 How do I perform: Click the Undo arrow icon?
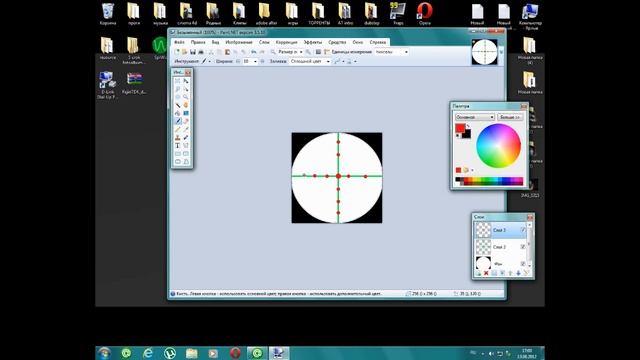coord(253,52)
